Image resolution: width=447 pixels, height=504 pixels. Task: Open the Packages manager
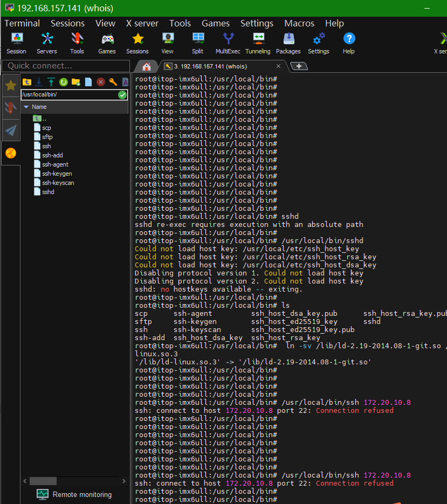coord(288,44)
